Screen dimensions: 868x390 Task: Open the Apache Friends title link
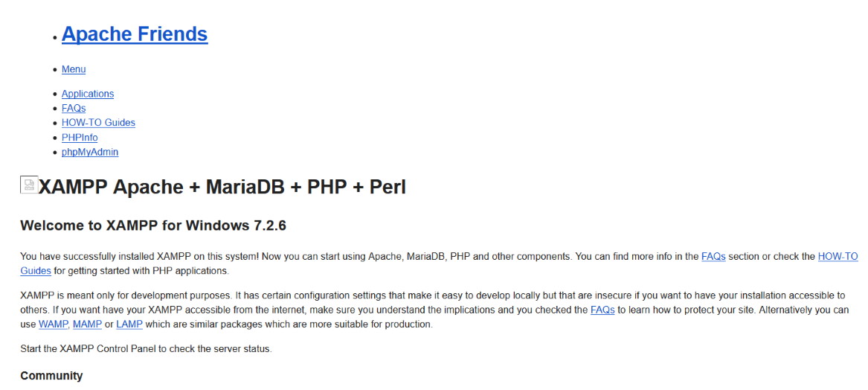coord(135,34)
